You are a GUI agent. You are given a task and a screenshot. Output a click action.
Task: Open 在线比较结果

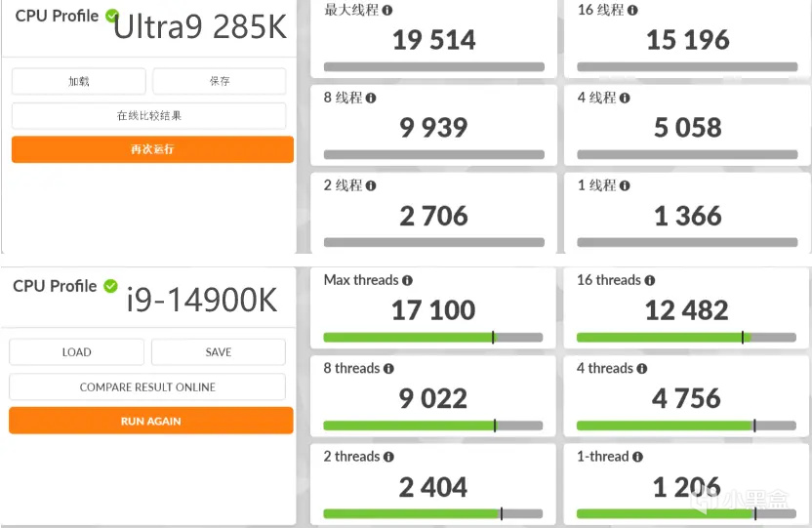(x=148, y=116)
